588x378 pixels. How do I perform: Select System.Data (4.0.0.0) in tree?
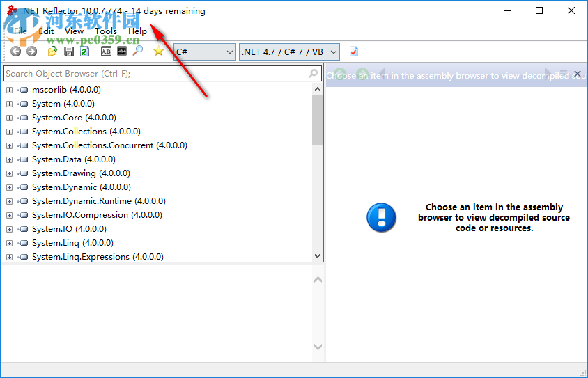pyautogui.click(x=74, y=159)
